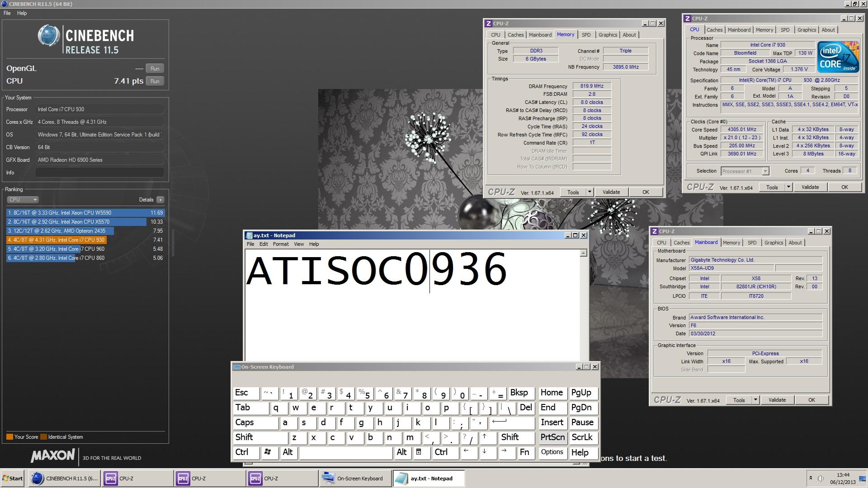Toggle the Fn key on On-Screen Keyboard
This screenshot has width=868, height=488.
click(524, 452)
